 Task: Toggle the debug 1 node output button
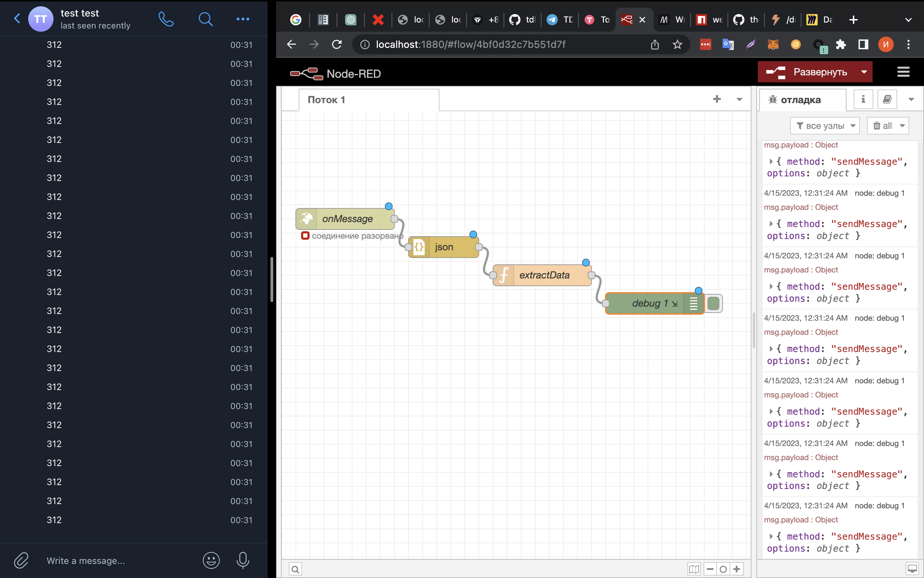pos(713,303)
